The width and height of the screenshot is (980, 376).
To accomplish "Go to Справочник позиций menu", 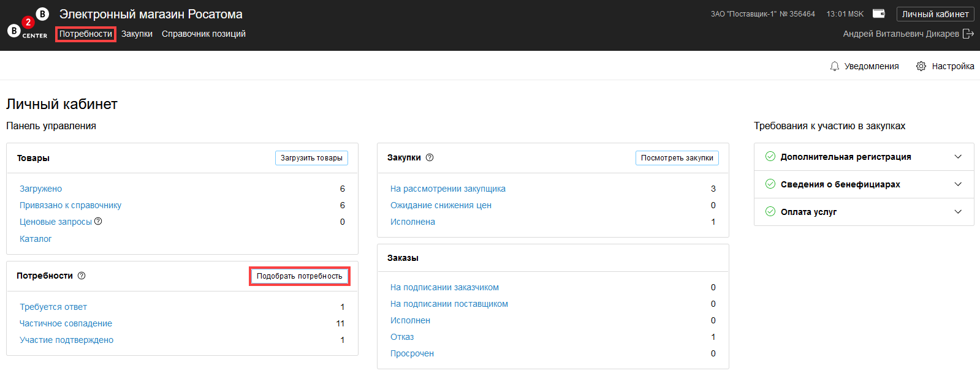I will coord(203,34).
